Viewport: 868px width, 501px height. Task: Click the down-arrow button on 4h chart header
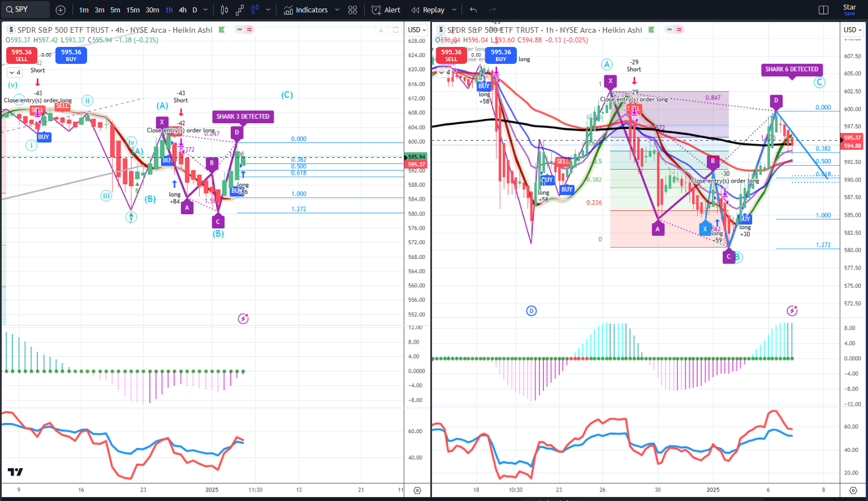click(x=381, y=30)
